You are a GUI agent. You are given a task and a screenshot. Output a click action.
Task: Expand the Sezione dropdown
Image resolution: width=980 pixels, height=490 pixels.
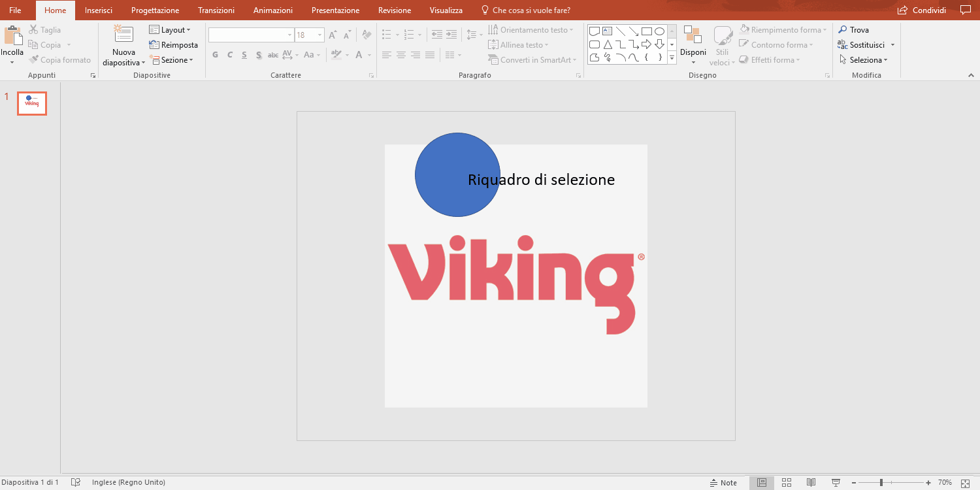[x=172, y=59]
